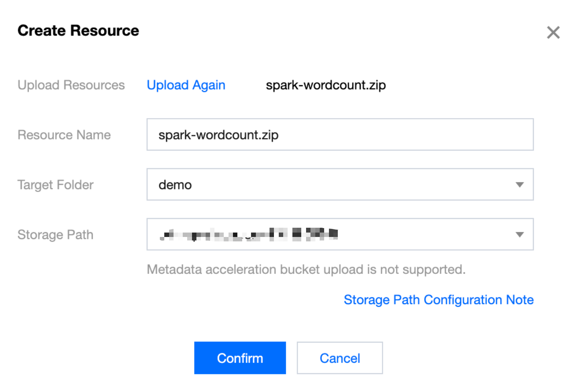Click the uploaded spark-wordcount.zip file name
The image size is (580, 392).
[x=326, y=85]
